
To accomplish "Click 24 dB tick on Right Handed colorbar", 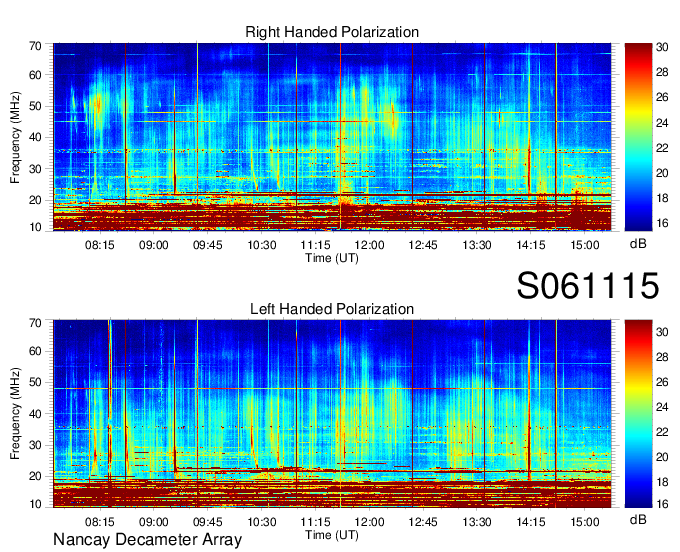I will [x=662, y=123].
